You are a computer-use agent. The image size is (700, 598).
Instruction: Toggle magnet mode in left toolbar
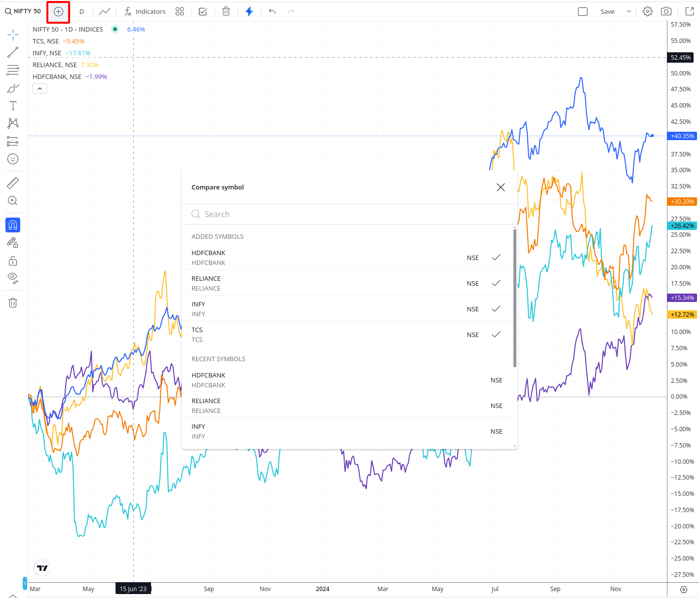point(13,225)
